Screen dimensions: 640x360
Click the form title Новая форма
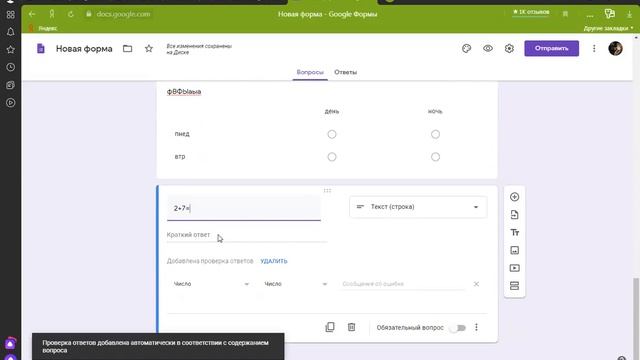point(84,49)
